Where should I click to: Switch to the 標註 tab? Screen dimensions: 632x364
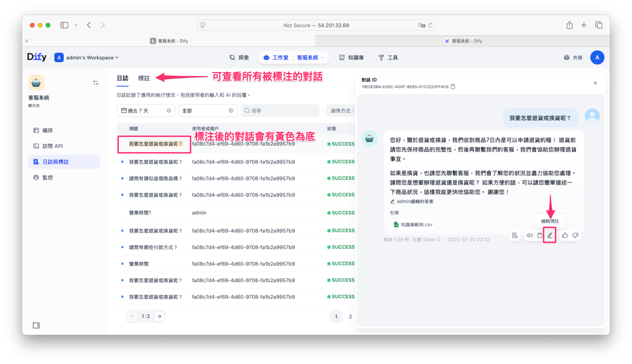tap(144, 78)
